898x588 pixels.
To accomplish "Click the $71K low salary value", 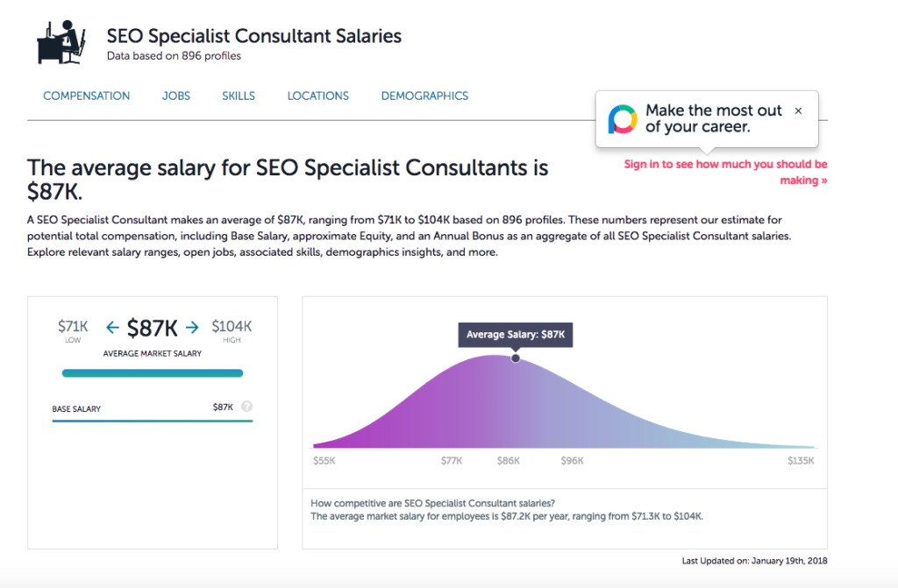I will pyautogui.click(x=73, y=327).
